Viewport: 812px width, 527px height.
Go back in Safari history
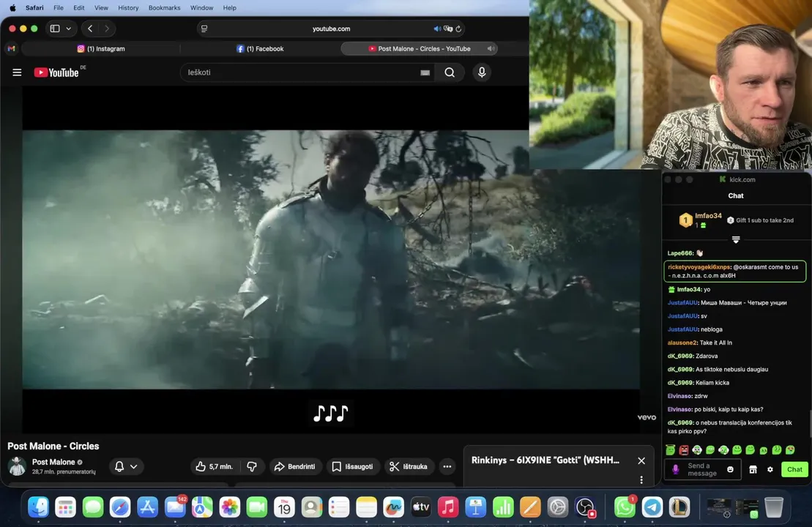pyautogui.click(x=90, y=29)
